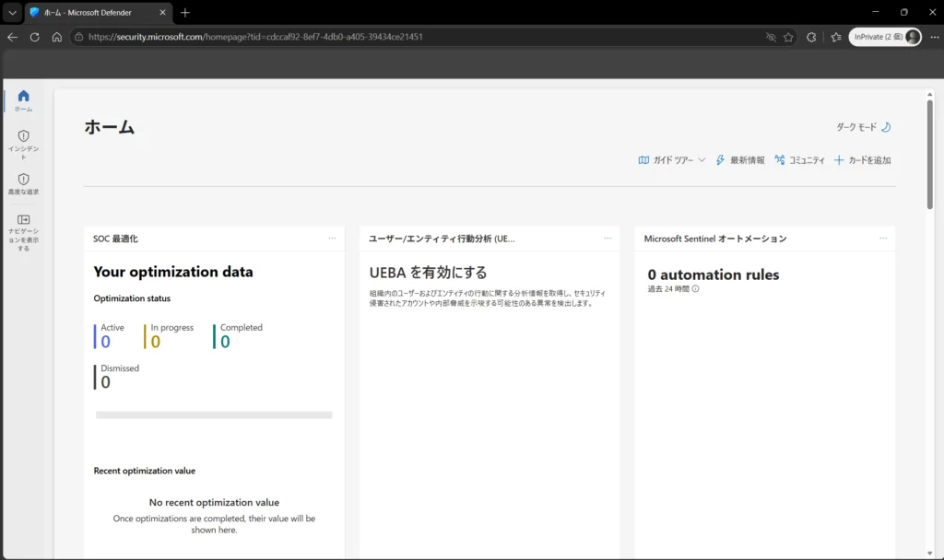The image size is (944, 560).
Task: Click the page vertical scrollbar thumb
Action: tap(929, 155)
